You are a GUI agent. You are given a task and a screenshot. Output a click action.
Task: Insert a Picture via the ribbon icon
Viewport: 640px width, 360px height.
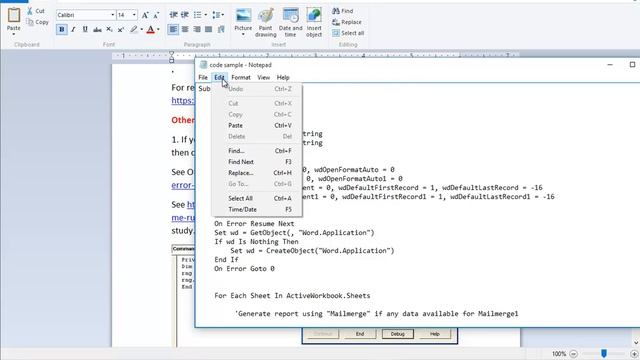click(243, 16)
